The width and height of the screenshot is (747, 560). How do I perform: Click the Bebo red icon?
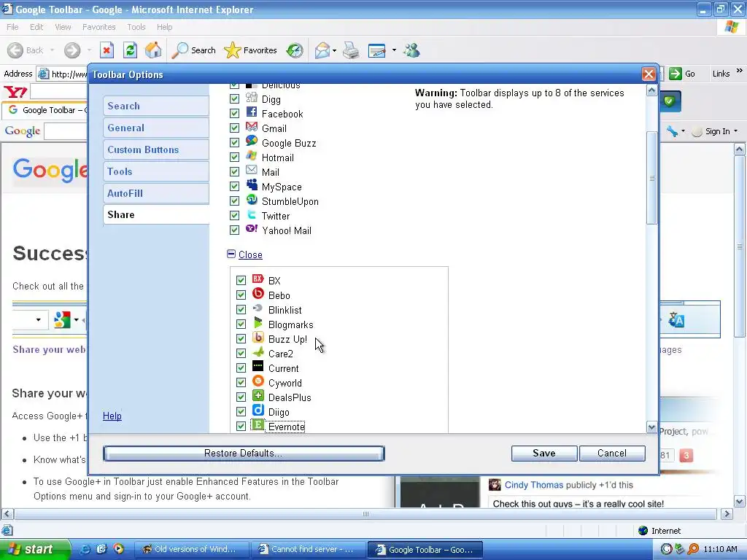258,294
